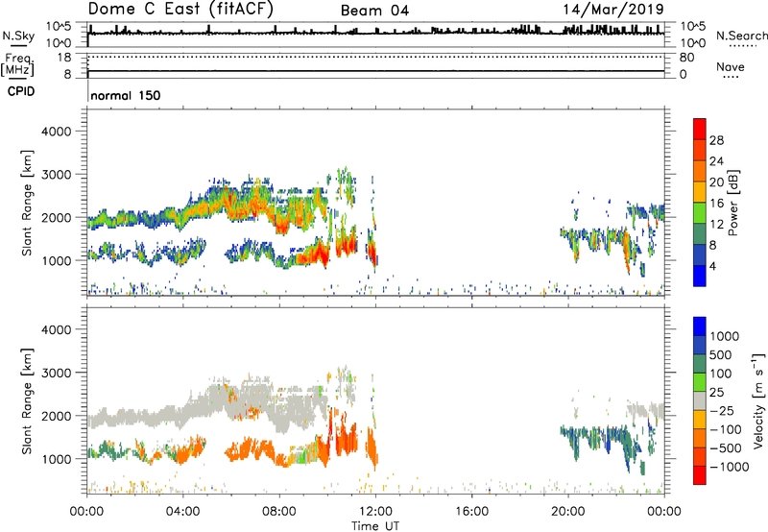Select the '04:00' time tick label

(x=182, y=512)
